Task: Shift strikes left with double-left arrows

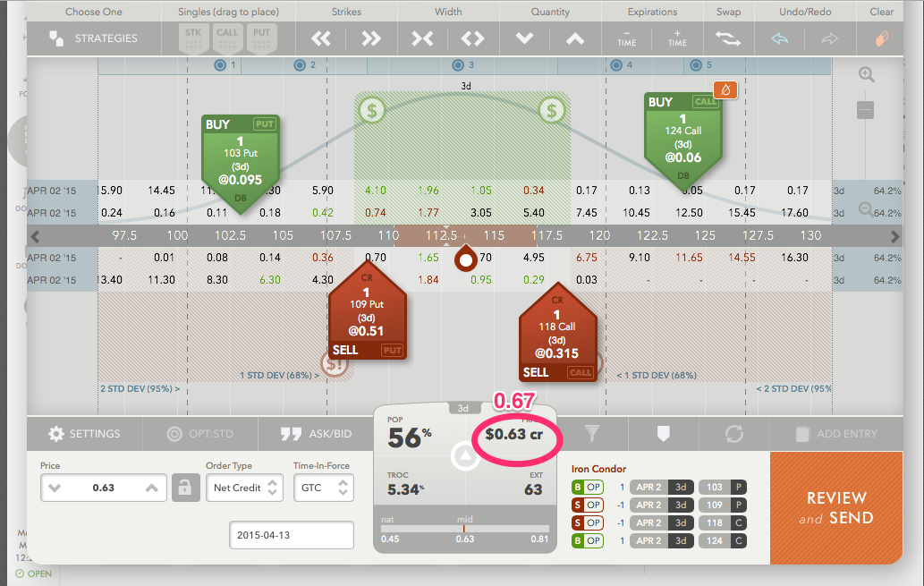Action: tap(321, 38)
